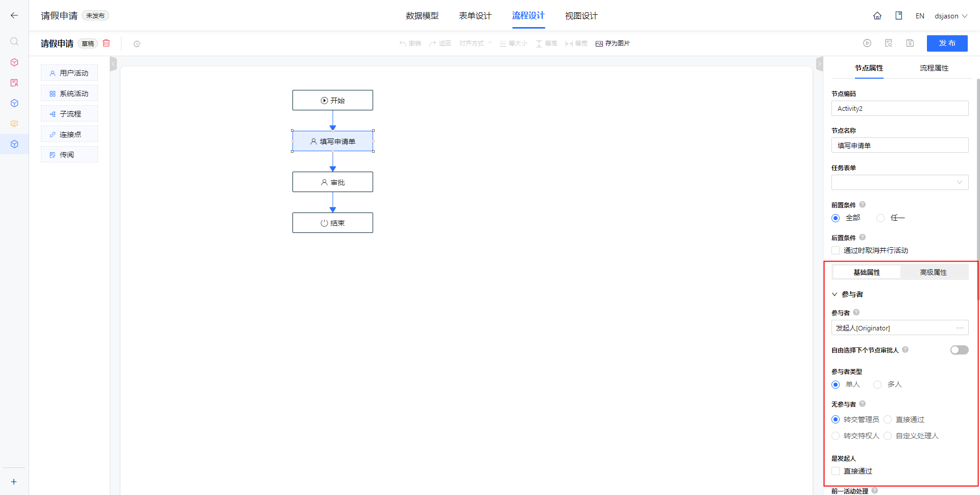This screenshot has height=495, width=980.
Task: Click the 等高 equal height tool
Action: pyautogui.click(x=546, y=43)
